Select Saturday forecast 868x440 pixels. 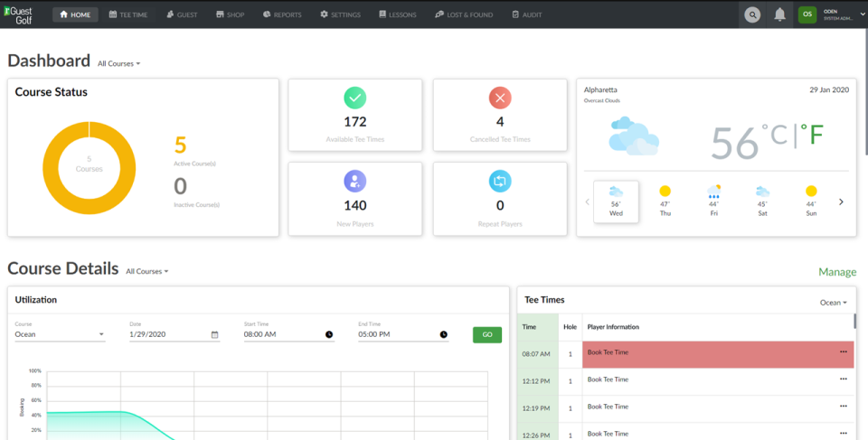click(x=763, y=202)
